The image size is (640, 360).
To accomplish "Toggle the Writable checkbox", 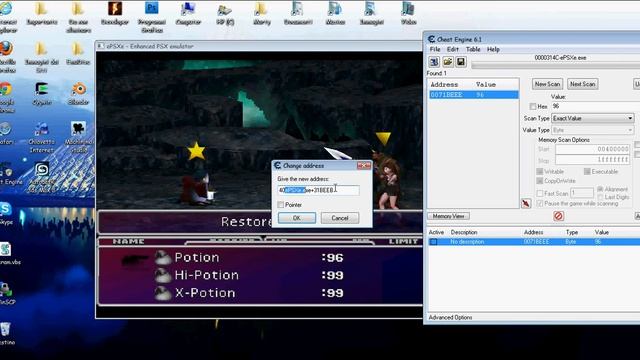I will pos(540,171).
